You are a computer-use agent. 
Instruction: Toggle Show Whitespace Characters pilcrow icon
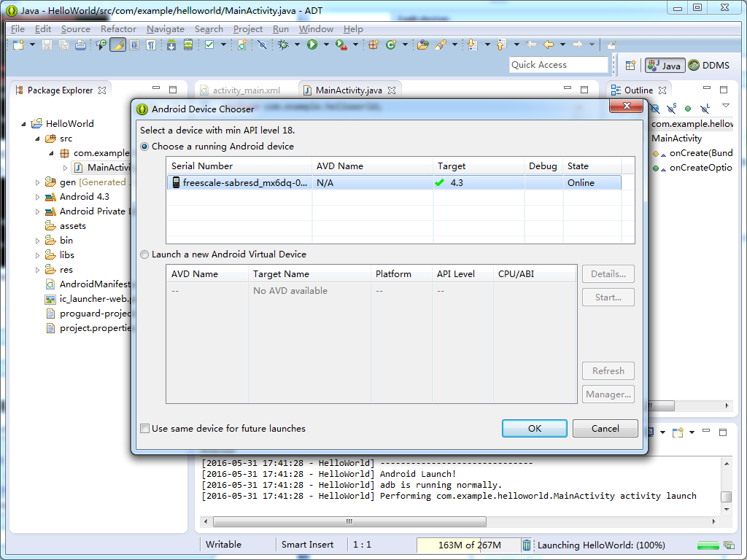point(151,44)
